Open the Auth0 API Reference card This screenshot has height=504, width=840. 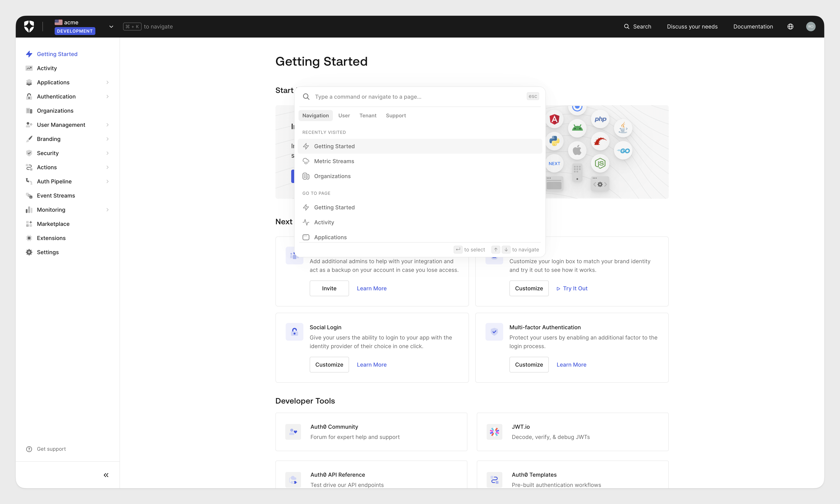point(371,475)
